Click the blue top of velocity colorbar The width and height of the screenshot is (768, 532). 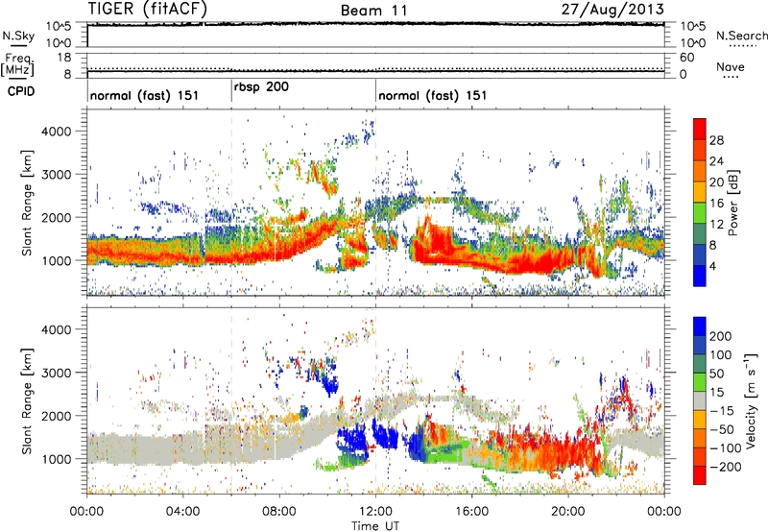(700, 326)
